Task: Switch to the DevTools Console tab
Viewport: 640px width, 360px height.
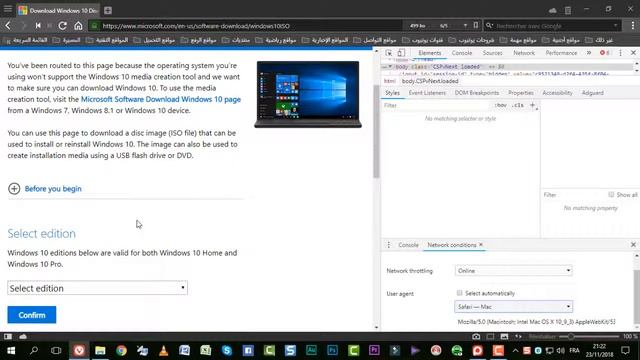Action: [x=462, y=53]
